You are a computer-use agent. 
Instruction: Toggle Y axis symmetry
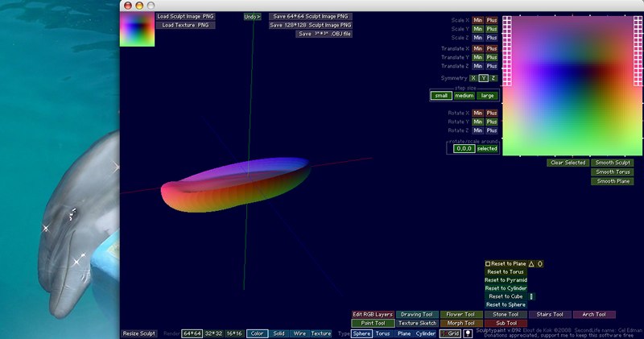point(484,78)
